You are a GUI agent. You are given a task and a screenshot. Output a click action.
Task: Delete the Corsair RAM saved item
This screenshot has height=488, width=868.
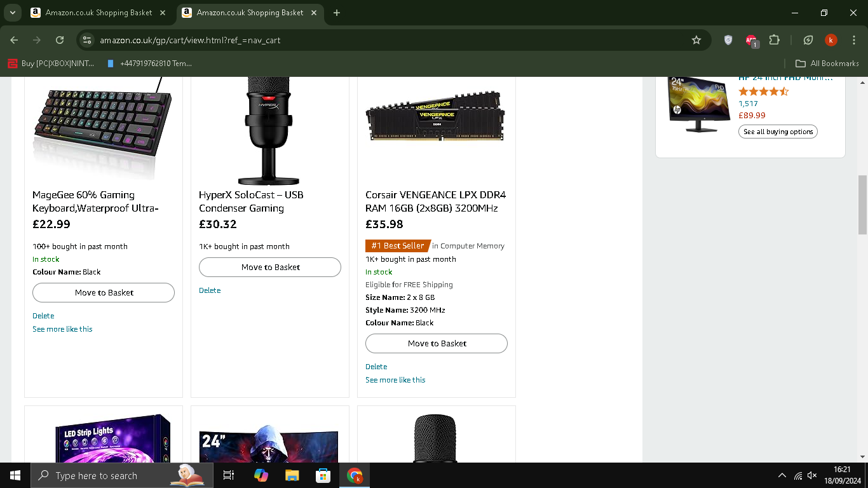click(376, 367)
